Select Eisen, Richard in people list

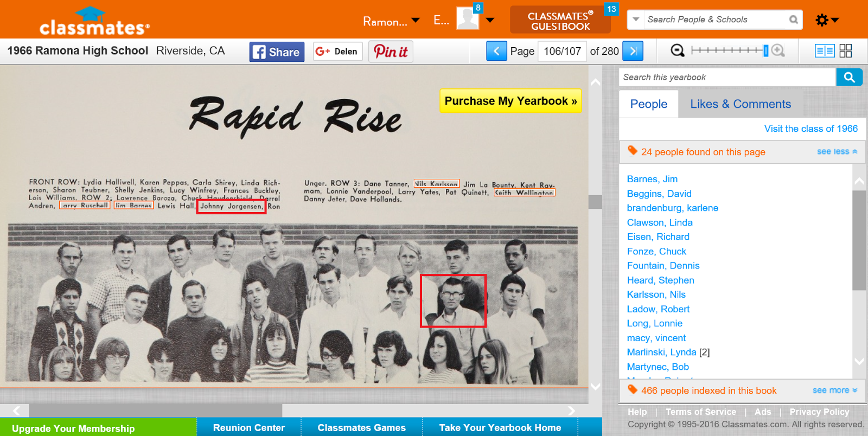[x=658, y=236]
